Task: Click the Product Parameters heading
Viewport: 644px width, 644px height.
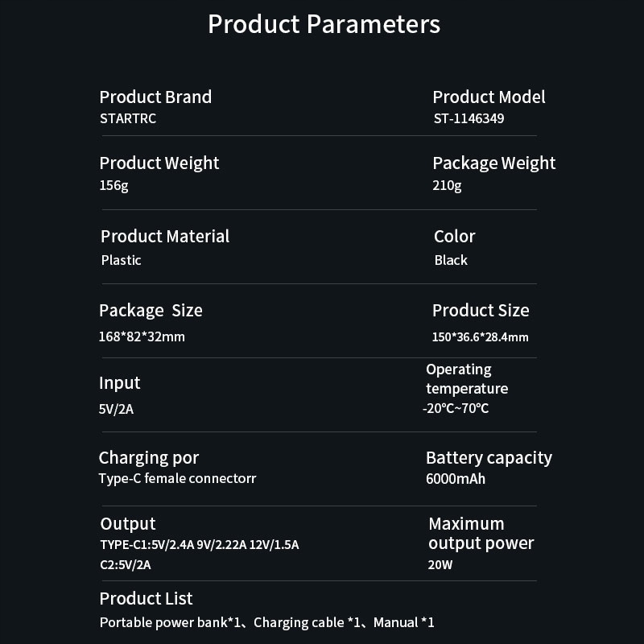Action: point(324,24)
